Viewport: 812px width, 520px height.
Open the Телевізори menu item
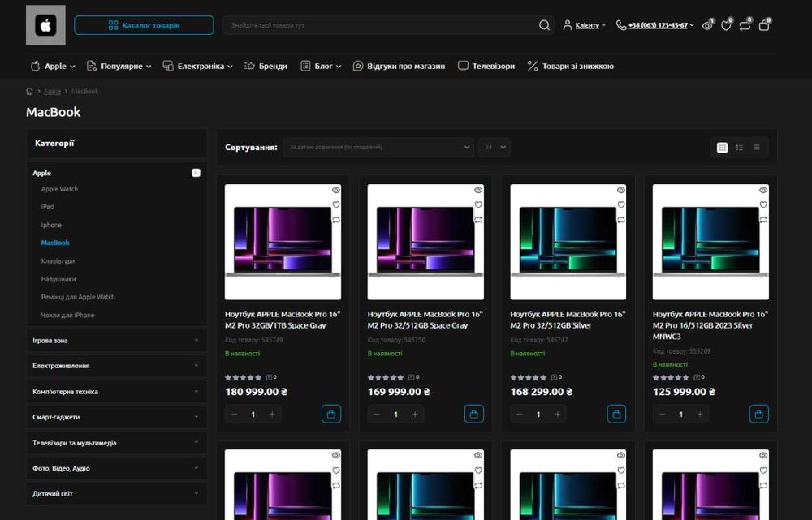[486, 67]
